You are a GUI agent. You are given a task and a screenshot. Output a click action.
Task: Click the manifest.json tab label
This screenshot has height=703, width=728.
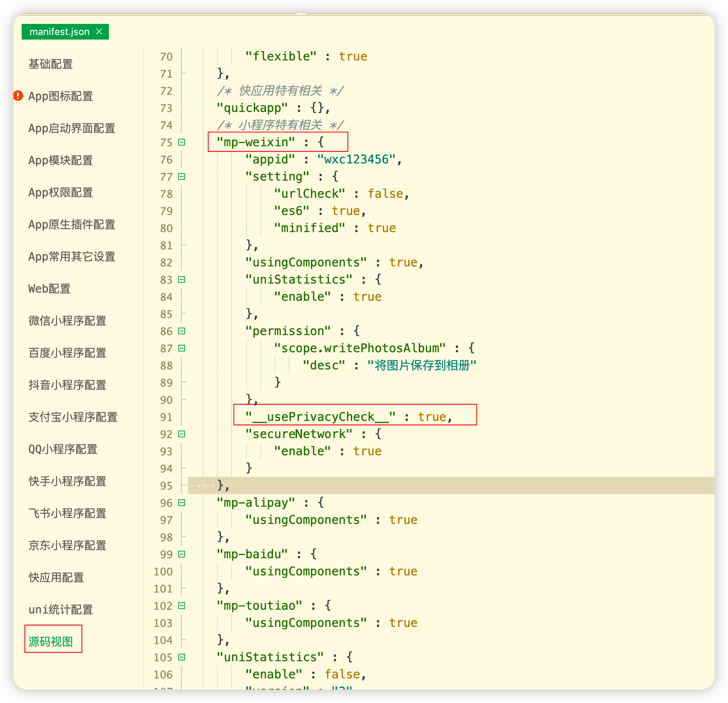click(59, 32)
